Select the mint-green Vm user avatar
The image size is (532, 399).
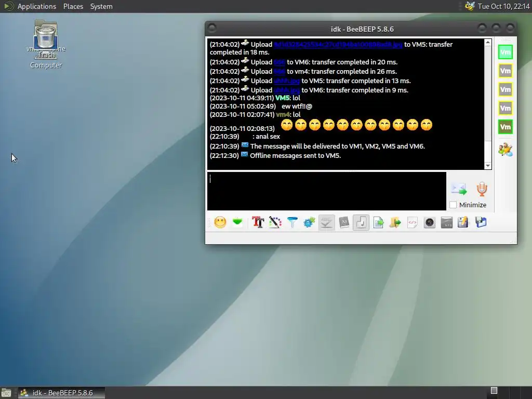[x=505, y=52]
